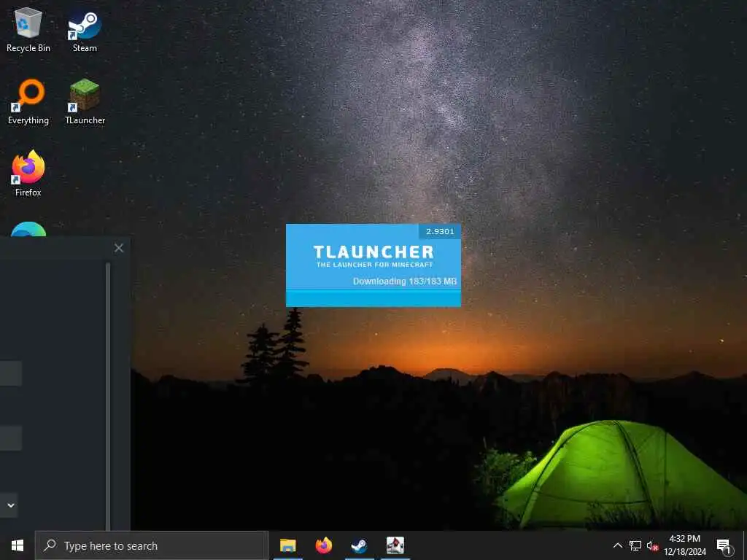Click the TLauncher download progress bar
Viewport: 747px width, 560px height.
[x=373, y=298]
